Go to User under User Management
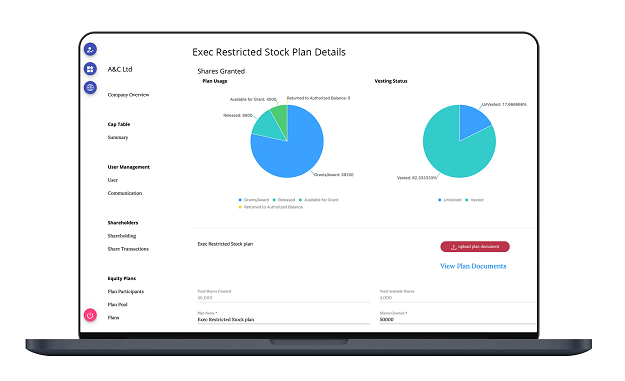The height and width of the screenshot is (381, 625). (x=113, y=180)
